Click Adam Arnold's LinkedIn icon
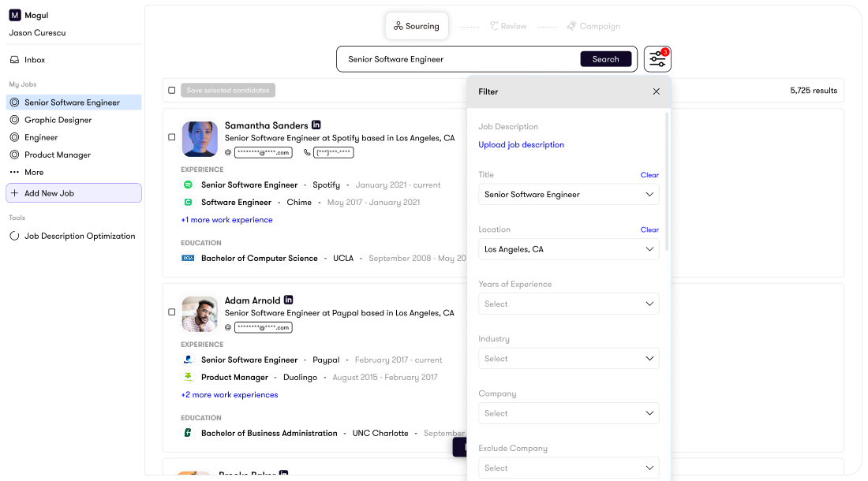Screen dimensions: 868x481 [289, 300]
